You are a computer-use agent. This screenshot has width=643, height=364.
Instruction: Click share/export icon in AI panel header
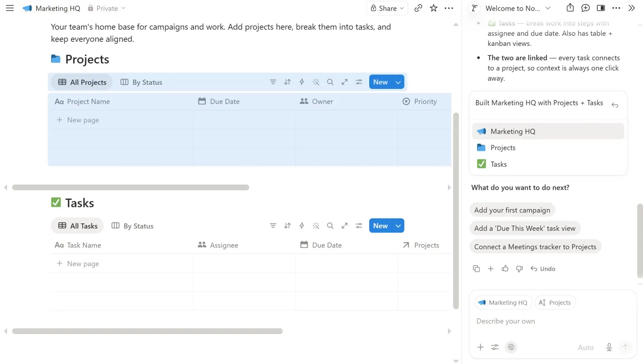point(570,8)
